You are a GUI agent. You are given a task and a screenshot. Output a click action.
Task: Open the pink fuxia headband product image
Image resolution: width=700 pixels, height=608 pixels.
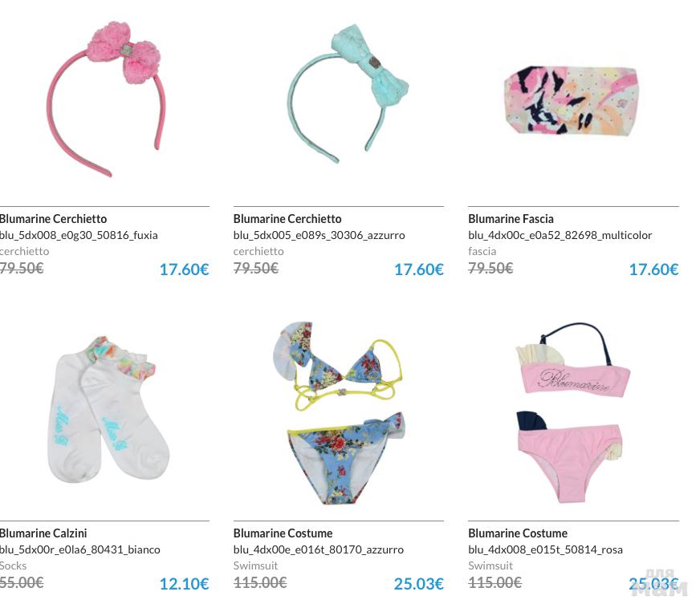click(105, 98)
